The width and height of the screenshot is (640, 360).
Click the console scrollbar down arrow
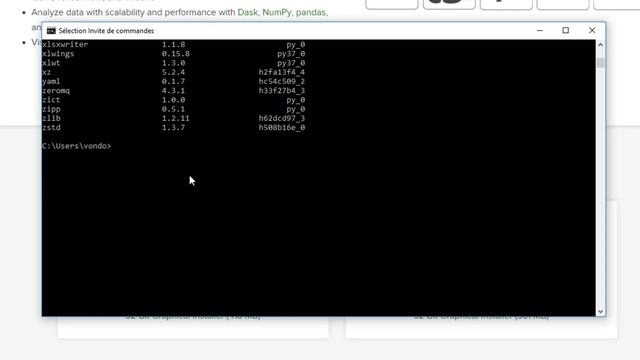click(x=600, y=311)
